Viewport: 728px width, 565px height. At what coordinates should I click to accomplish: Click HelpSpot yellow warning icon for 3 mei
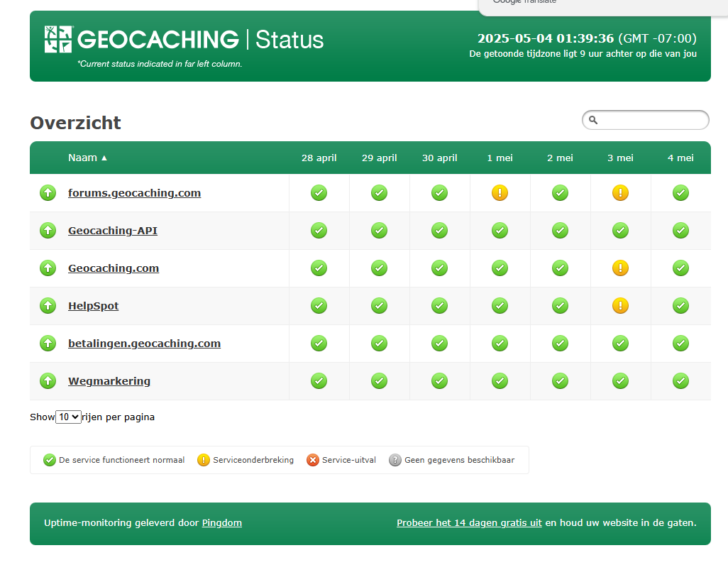tap(620, 306)
